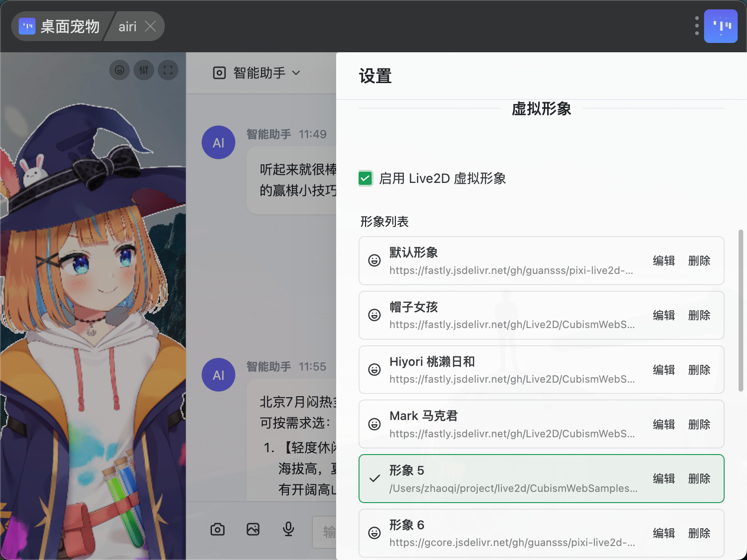The height and width of the screenshot is (560, 747).
Task: Delete the 帽子女孩 avatar
Action: pyautogui.click(x=699, y=315)
